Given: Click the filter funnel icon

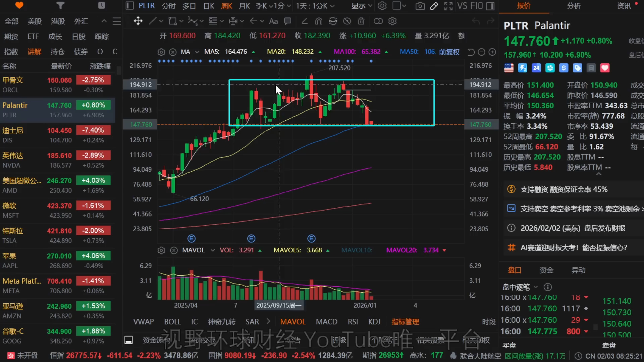Looking at the screenshot, I should (60, 5).
